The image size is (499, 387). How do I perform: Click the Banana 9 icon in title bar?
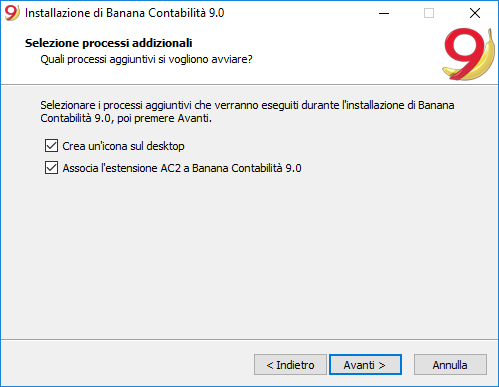(x=12, y=13)
